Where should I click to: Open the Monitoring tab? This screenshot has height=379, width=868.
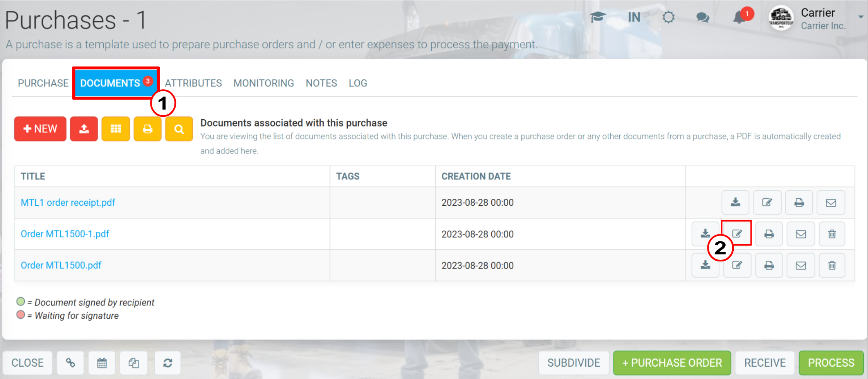coord(264,83)
